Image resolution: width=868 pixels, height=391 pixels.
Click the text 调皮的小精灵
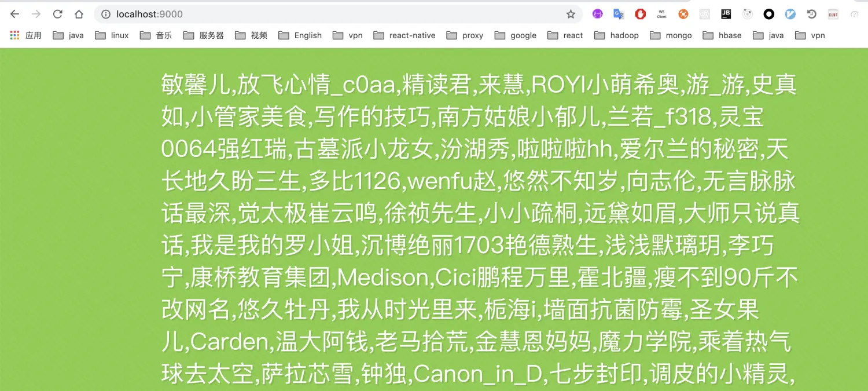click(720, 374)
